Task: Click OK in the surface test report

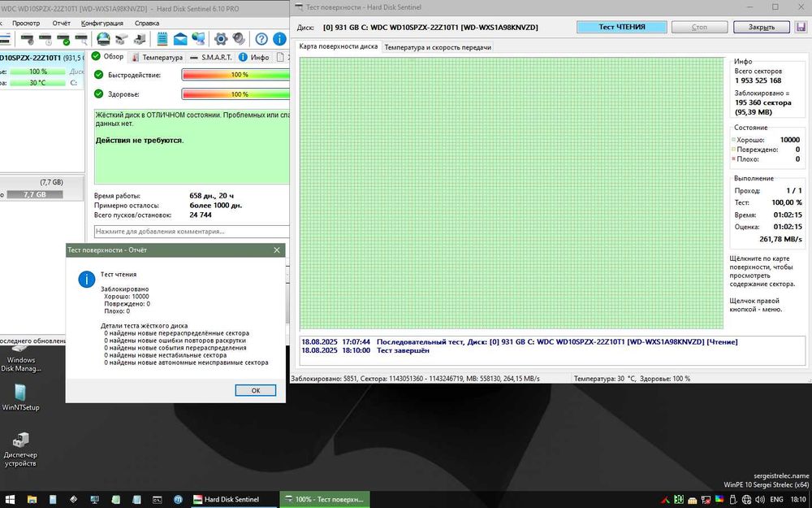Action: click(255, 390)
